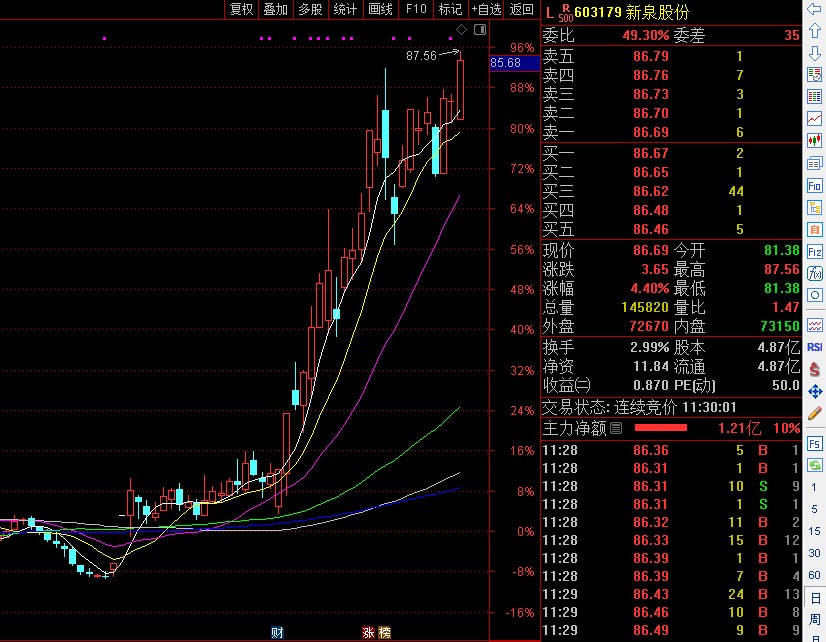Click the 返回 return button
This screenshot has width=826, height=642.
click(x=522, y=9)
